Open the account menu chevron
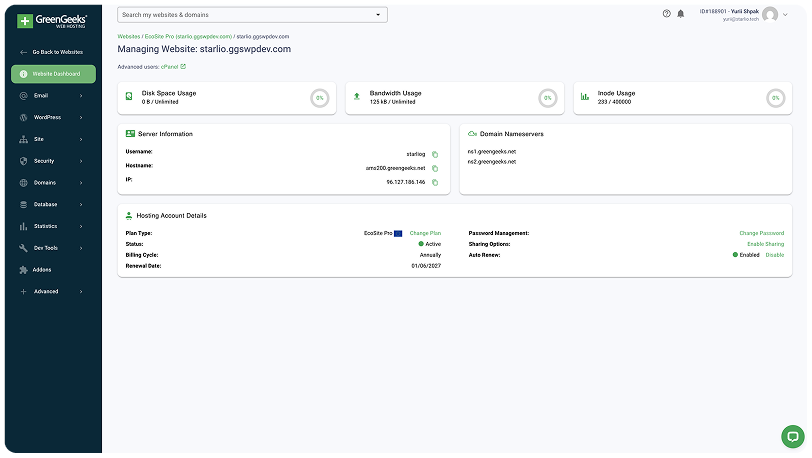This screenshot has height=458, width=812. pyautogui.click(x=785, y=15)
